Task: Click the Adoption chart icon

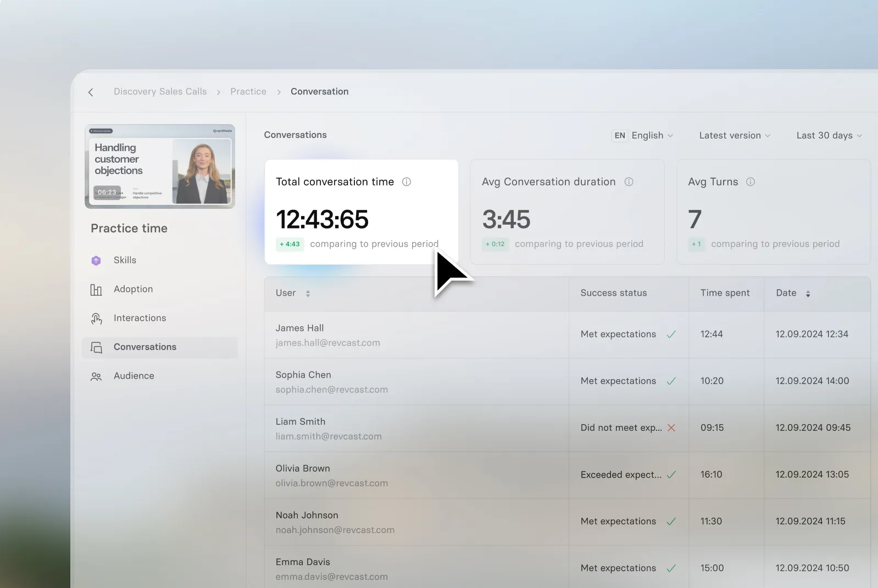Action: coord(96,290)
